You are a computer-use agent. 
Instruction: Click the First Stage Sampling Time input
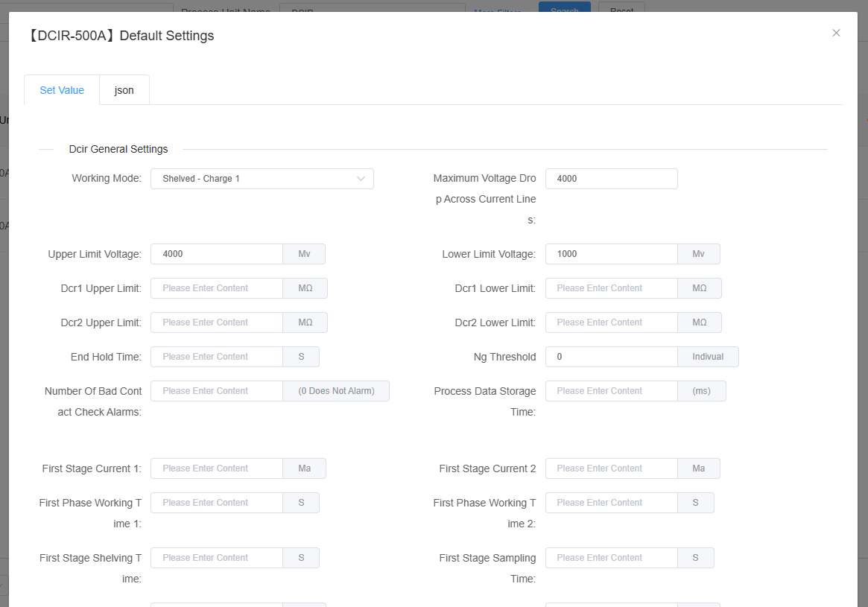tap(611, 558)
